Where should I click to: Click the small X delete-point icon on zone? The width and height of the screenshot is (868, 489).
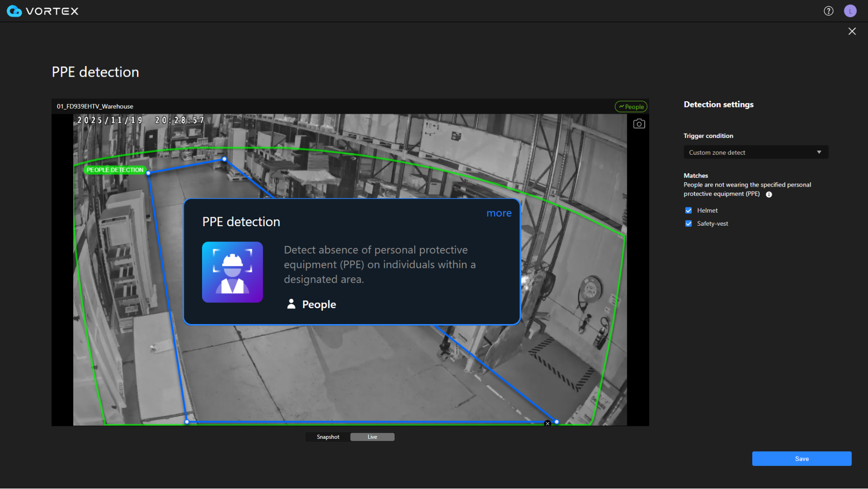[547, 423]
